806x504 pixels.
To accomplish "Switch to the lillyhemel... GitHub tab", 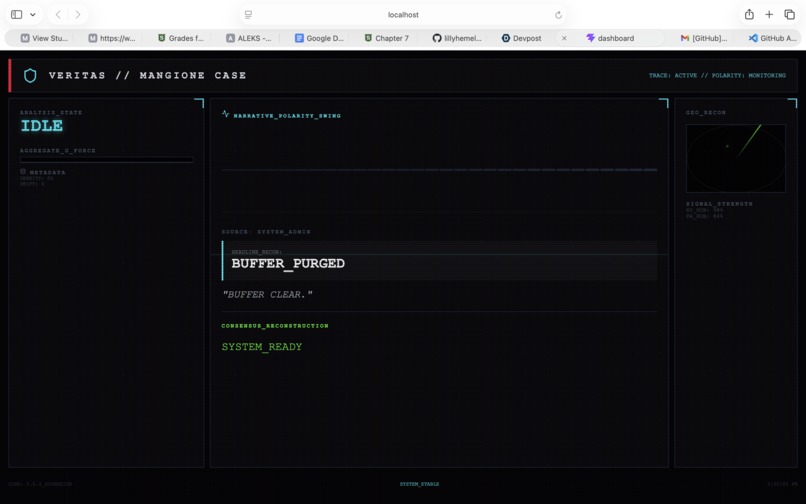I will [457, 38].
